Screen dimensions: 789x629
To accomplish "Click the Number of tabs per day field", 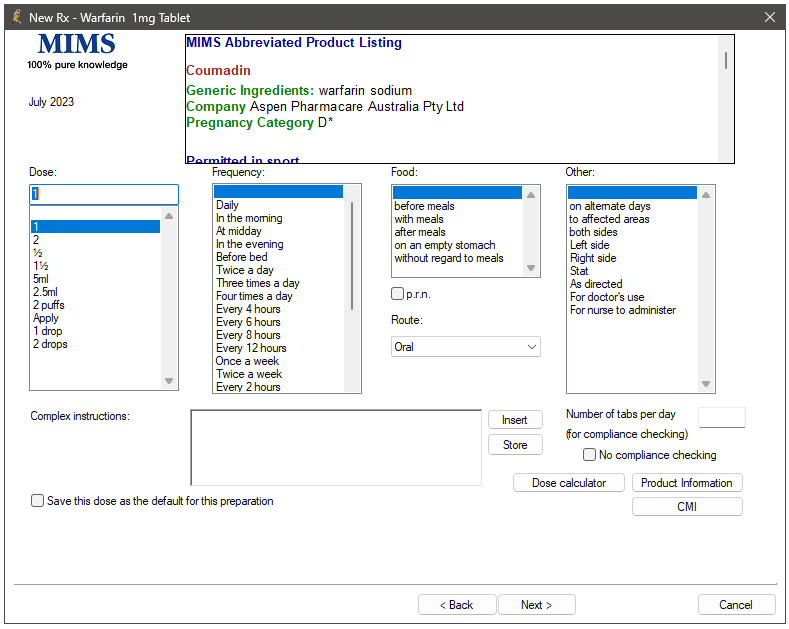I will coord(722,417).
